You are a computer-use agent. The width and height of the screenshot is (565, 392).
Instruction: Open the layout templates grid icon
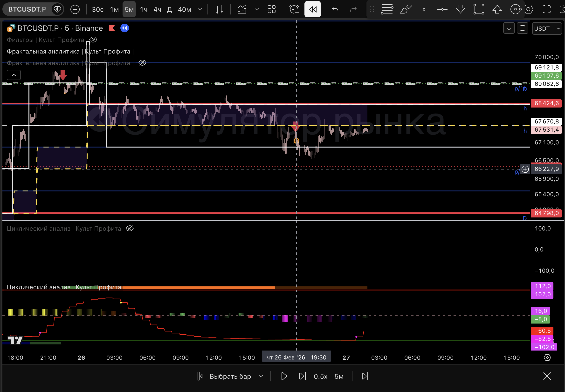pyautogui.click(x=271, y=9)
